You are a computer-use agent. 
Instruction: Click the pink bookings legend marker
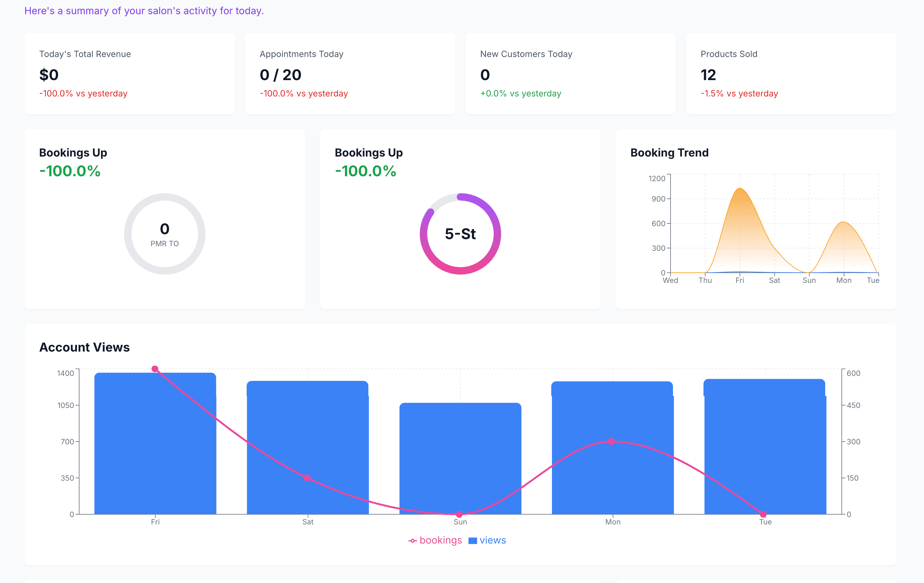coord(412,540)
